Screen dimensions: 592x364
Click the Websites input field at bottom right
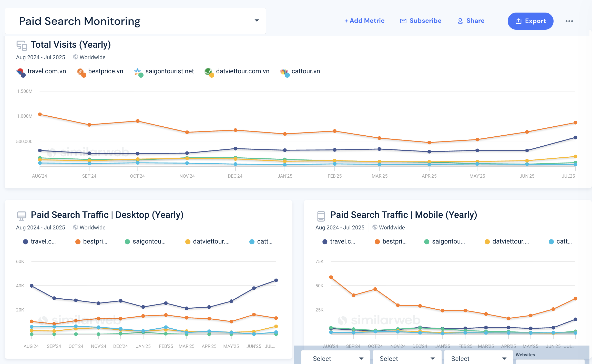click(550, 362)
